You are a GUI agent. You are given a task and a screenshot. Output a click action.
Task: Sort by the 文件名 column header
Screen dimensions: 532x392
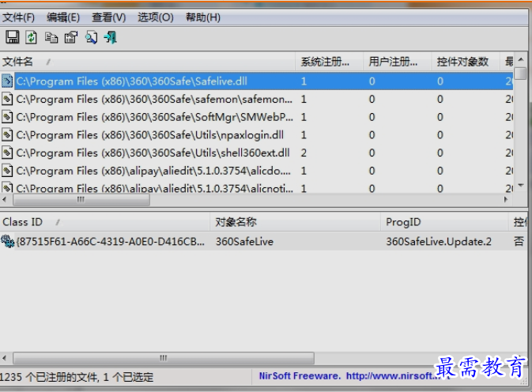click(x=148, y=62)
